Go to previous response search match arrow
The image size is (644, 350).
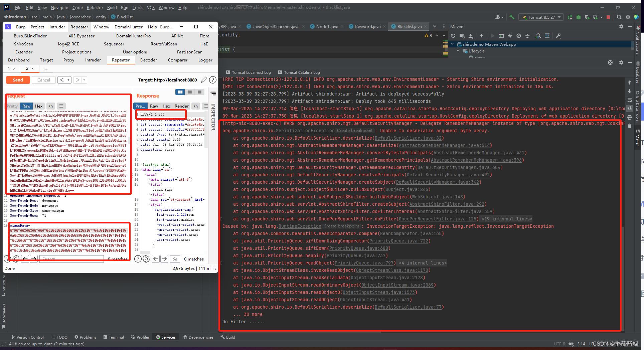[155, 259]
